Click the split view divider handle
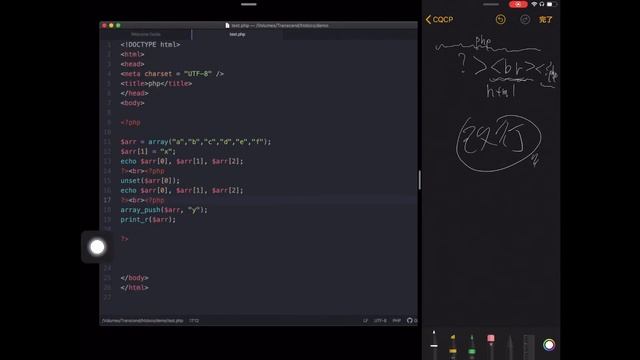This screenshot has height=360, width=640. tap(420, 180)
